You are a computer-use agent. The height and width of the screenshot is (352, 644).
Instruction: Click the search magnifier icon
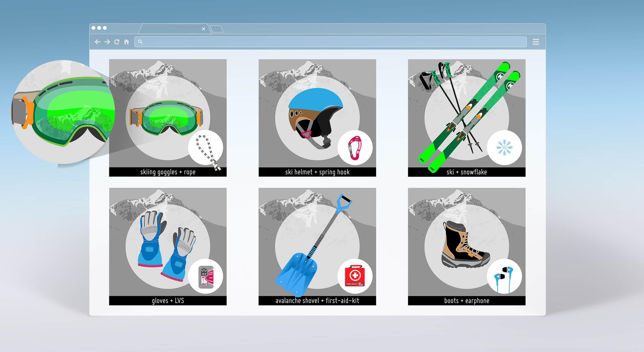(x=140, y=42)
